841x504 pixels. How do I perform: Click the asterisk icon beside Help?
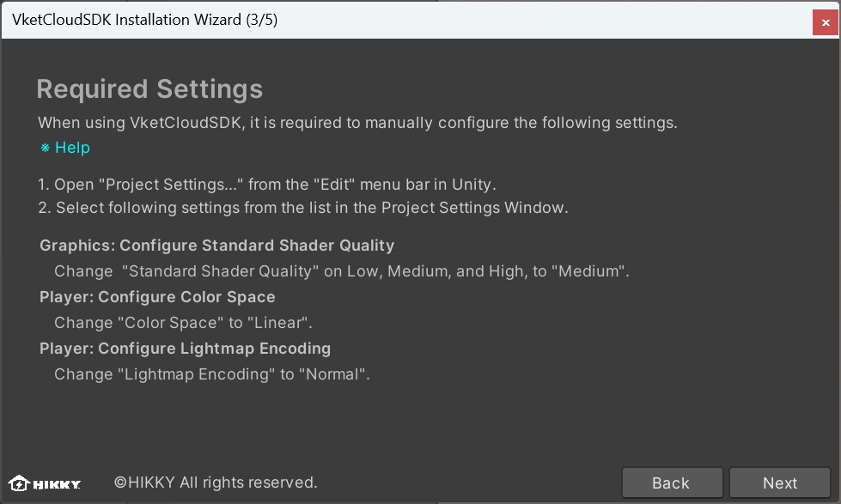(45, 148)
